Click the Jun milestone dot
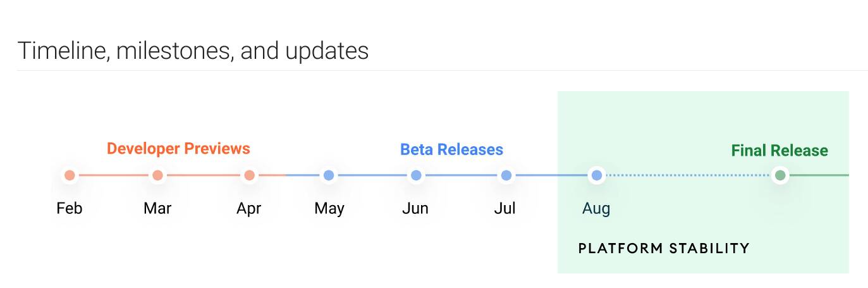Image resolution: width=868 pixels, height=288 pixels. (x=416, y=175)
